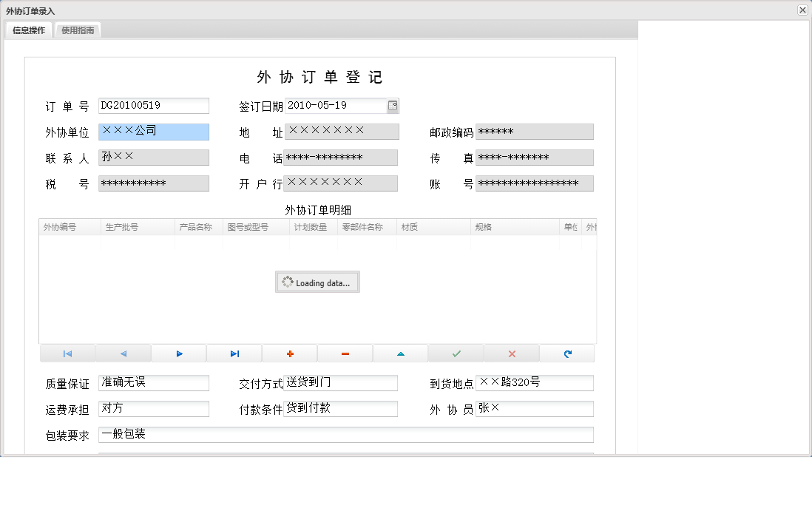This screenshot has height=508, width=812.
Task: Delete the selected detail row
Action: tap(345, 353)
